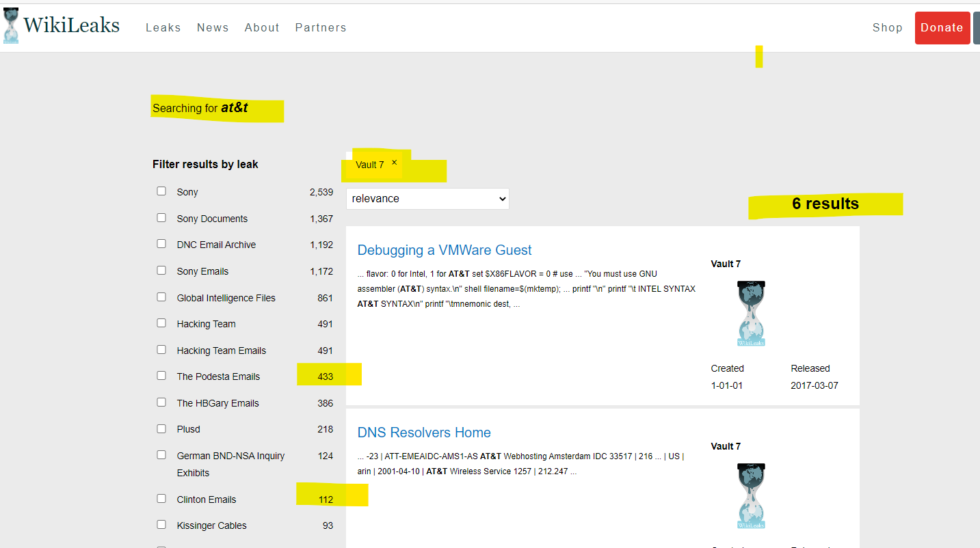The height and width of the screenshot is (548, 980).
Task: Click the WikiLeaks title text in header
Action: (x=72, y=26)
